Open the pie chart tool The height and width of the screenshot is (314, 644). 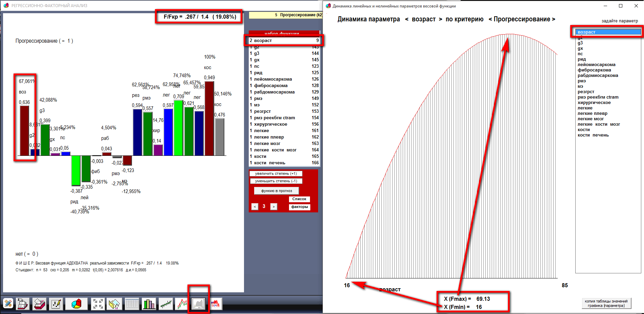coord(76,304)
